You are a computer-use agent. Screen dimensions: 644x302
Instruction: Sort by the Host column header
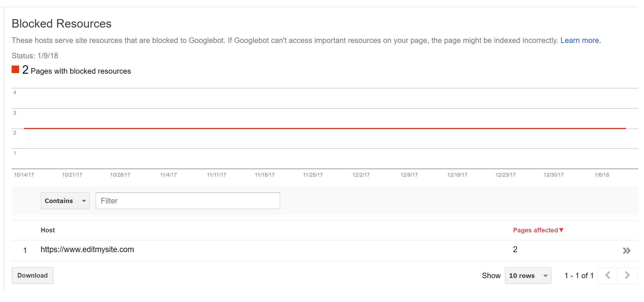tap(48, 230)
